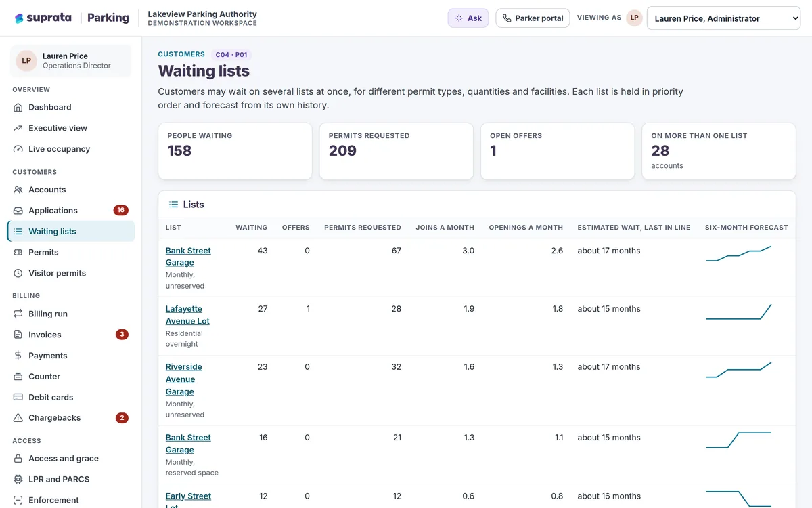Viewport: 812px width, 508px height.
Task: Click the Billing run arrows icon
Action: pyautogui.click(x=18, y=314)
